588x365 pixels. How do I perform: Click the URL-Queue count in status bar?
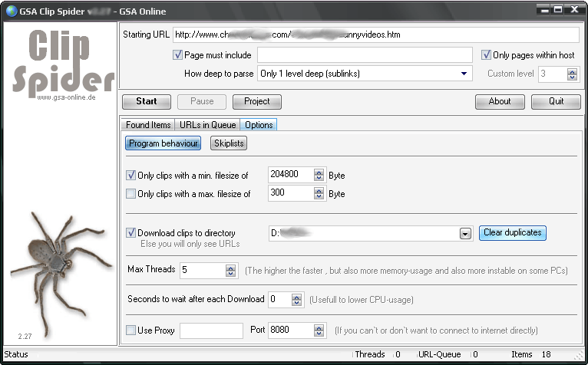475,354
